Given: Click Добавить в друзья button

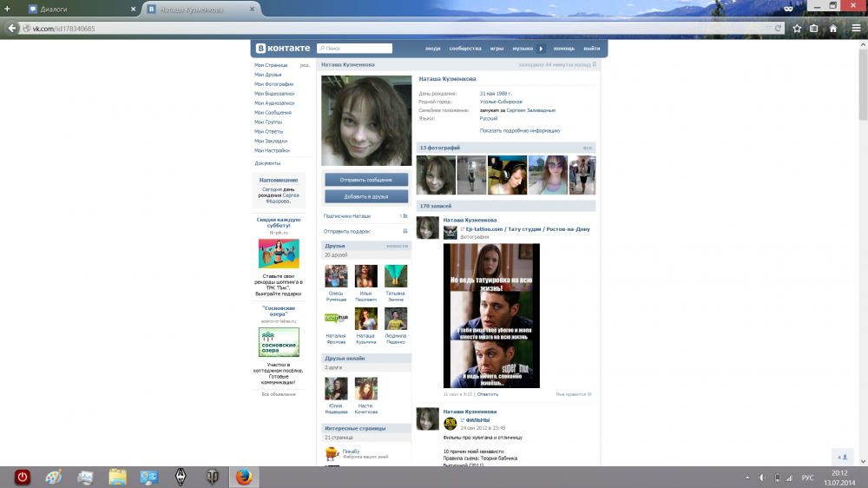Looking at the screenshot, I should click(x=366, y=196).
